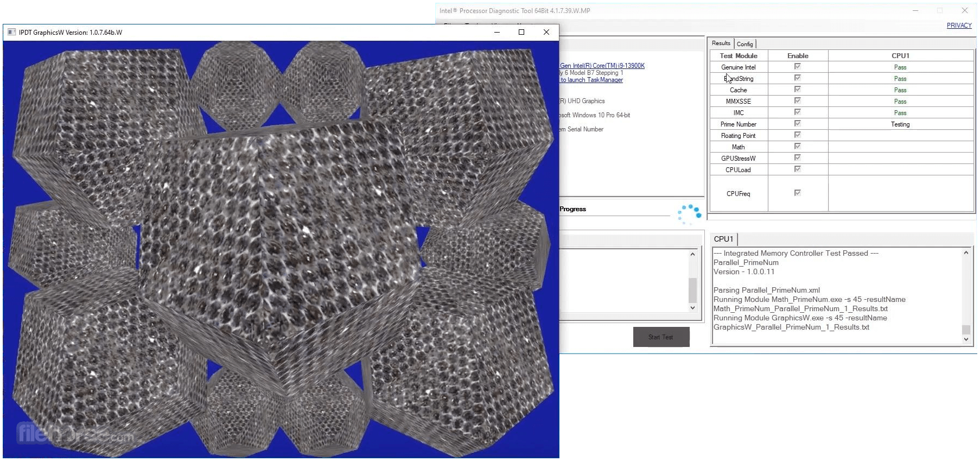This screenshot has width=980, height=461.
Task: Select the Genuine Intel module name cell
Action: point(739,67)
